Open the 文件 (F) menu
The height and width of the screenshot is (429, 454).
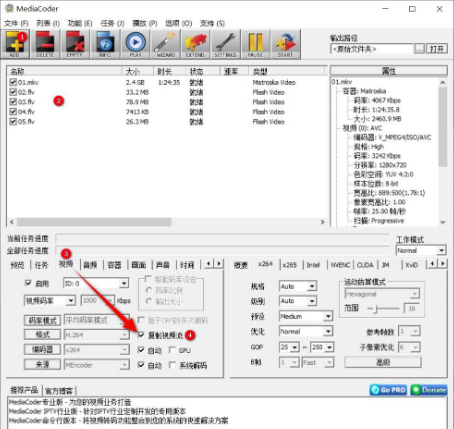pos(16,23)
